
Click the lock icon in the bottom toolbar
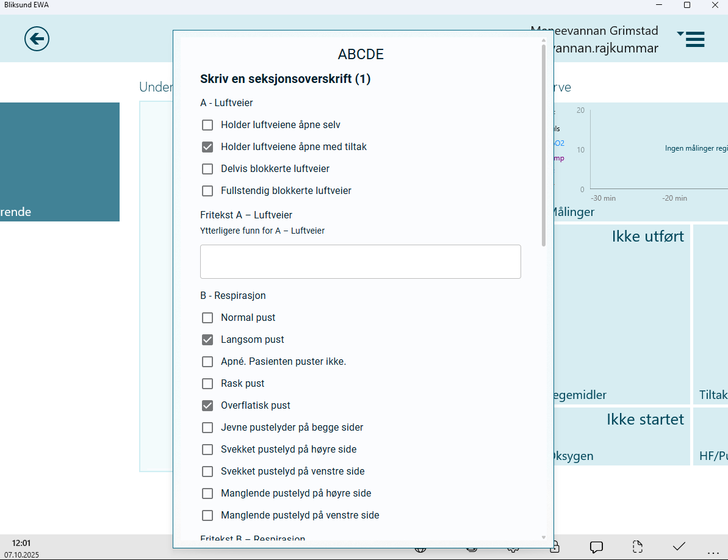[554, 547]
